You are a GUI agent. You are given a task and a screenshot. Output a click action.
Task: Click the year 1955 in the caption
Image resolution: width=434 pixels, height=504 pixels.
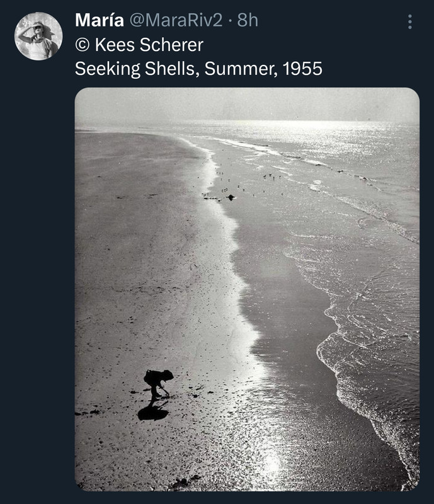point(302,69)
